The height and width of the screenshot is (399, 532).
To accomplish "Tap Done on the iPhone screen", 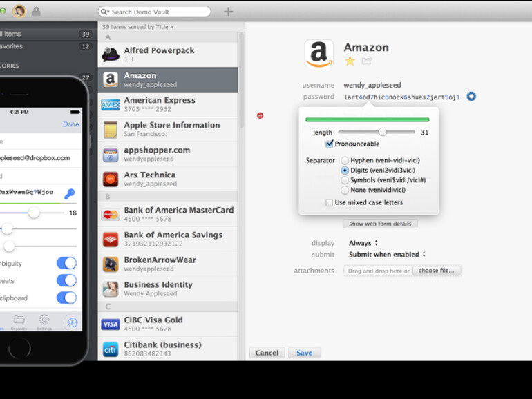I will click(x=71, y=124).
